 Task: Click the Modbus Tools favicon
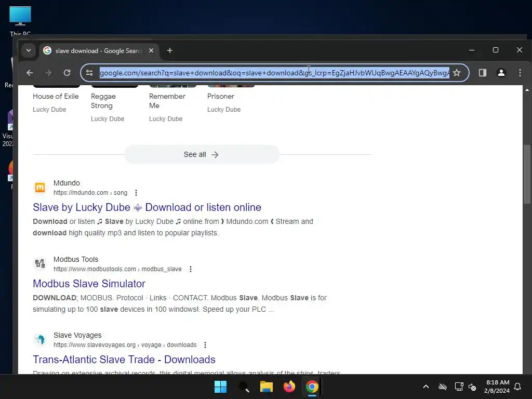(x=40, y=263)
